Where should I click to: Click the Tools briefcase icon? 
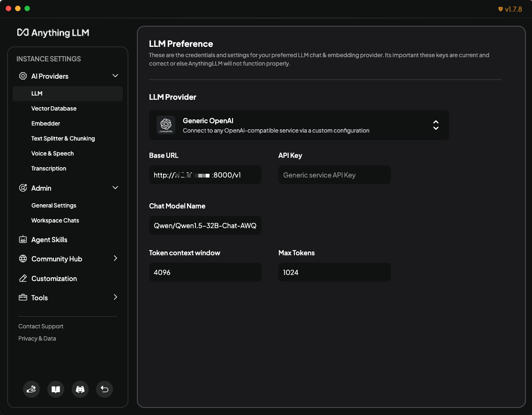(22, 297)
